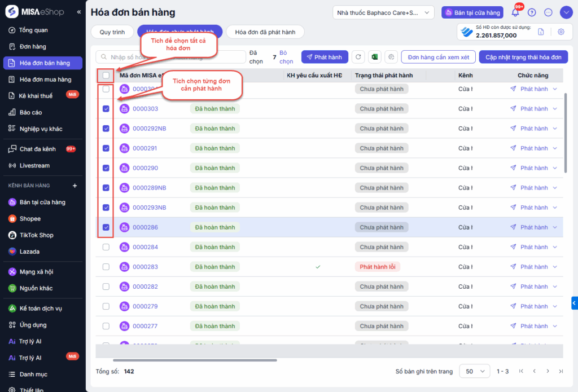578x392 pixels.
Task: Tick the select-all checkbox in the header
Action: [x=106, y=76]
